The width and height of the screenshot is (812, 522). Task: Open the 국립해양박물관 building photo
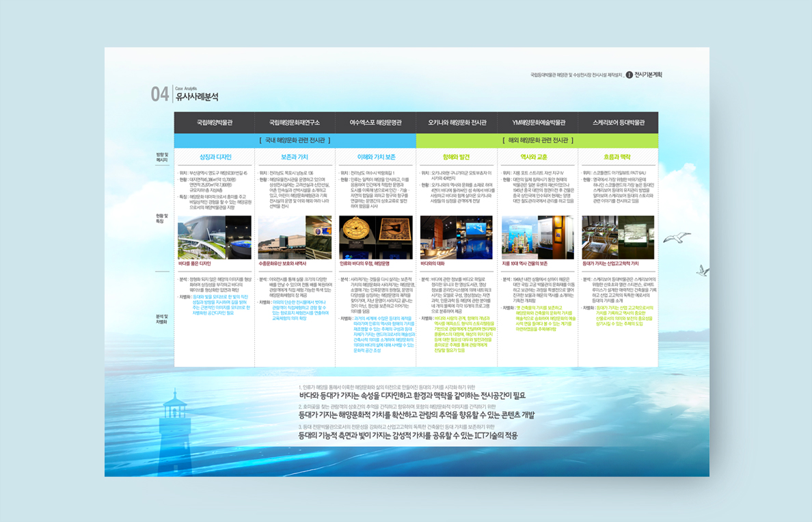(215, 237)
